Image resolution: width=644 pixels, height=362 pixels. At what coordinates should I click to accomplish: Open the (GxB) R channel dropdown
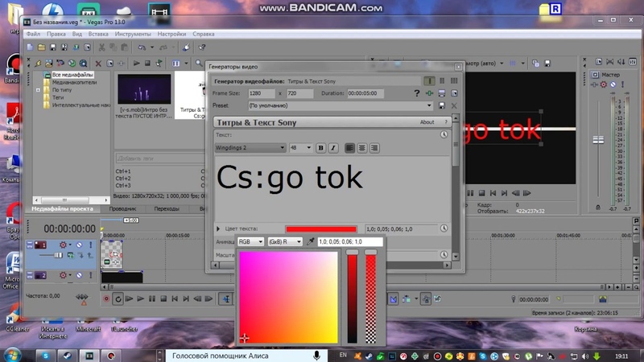[x=285, y=242]
